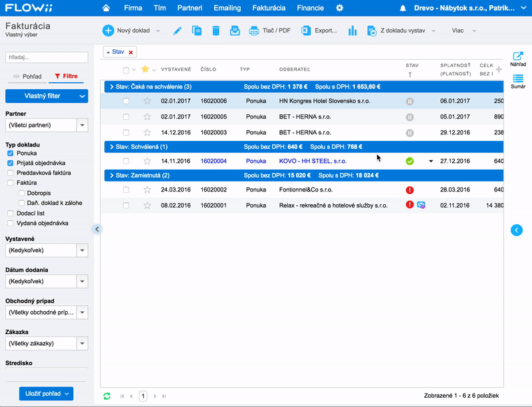The height and width of the screenshot is (407, 532).
Task: Open the Sumár summary icon
Action: coord(518,81)
